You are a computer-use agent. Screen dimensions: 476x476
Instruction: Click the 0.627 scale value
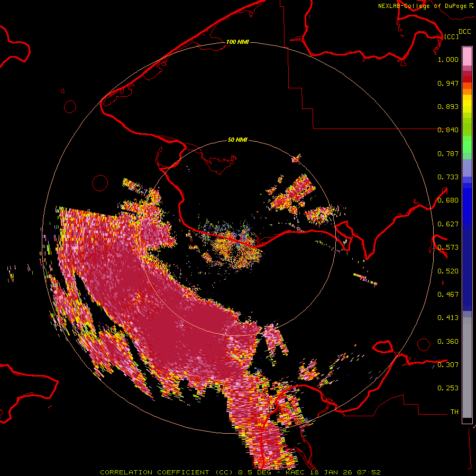coord(448,224)
